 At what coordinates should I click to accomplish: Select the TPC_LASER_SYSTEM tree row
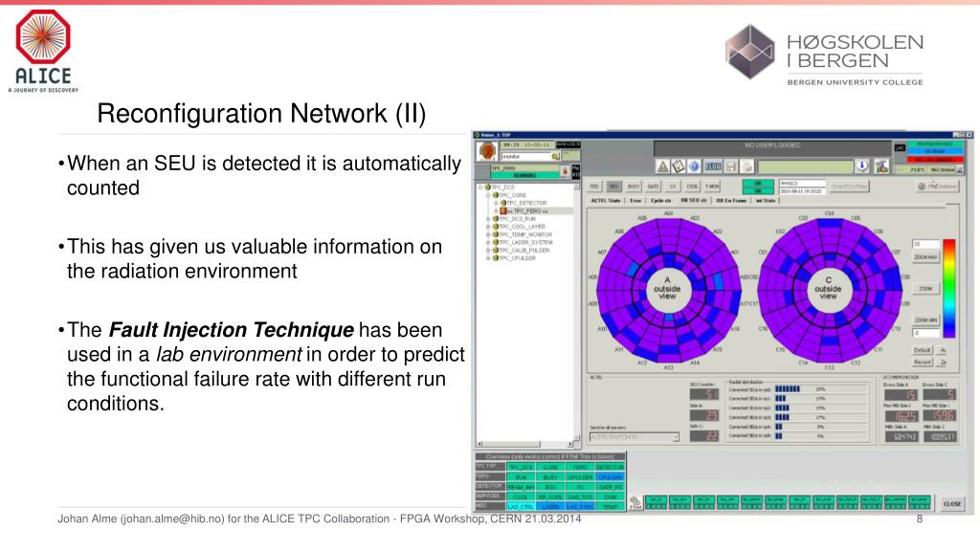(x=522, y=242)
